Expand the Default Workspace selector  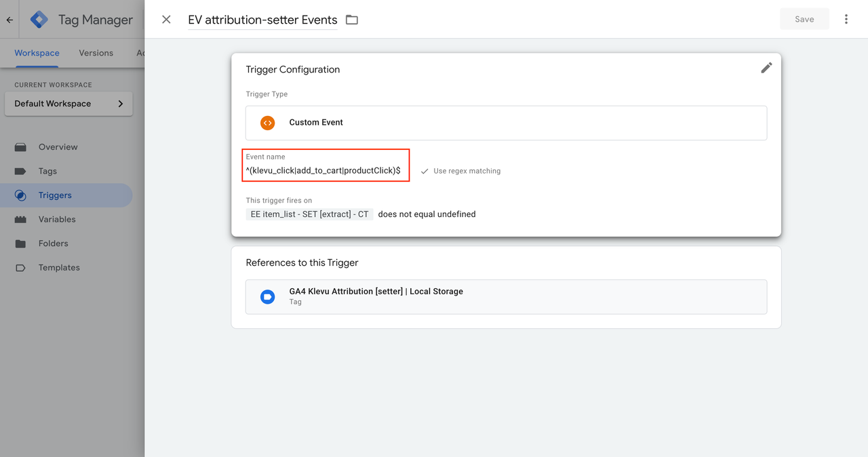[68, 104]
